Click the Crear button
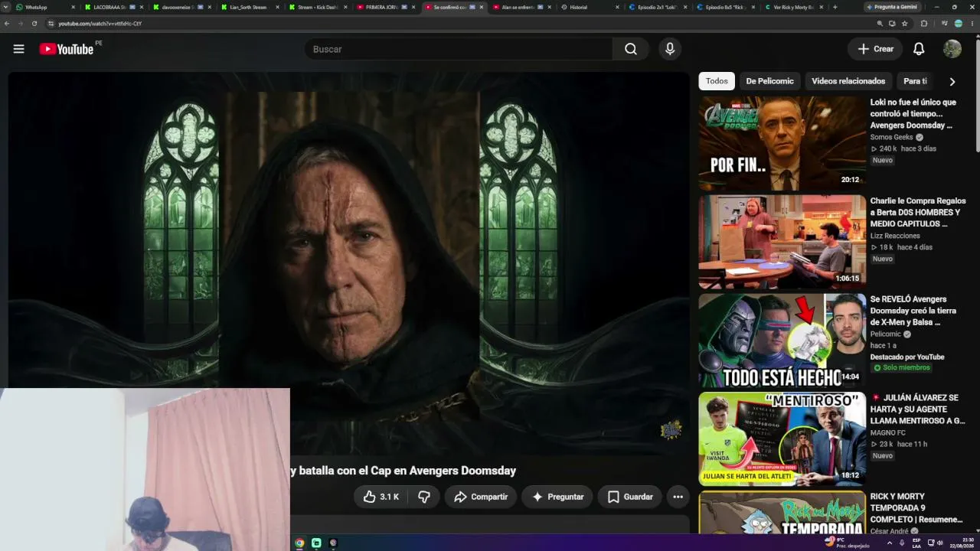 (x=875, y=49)
